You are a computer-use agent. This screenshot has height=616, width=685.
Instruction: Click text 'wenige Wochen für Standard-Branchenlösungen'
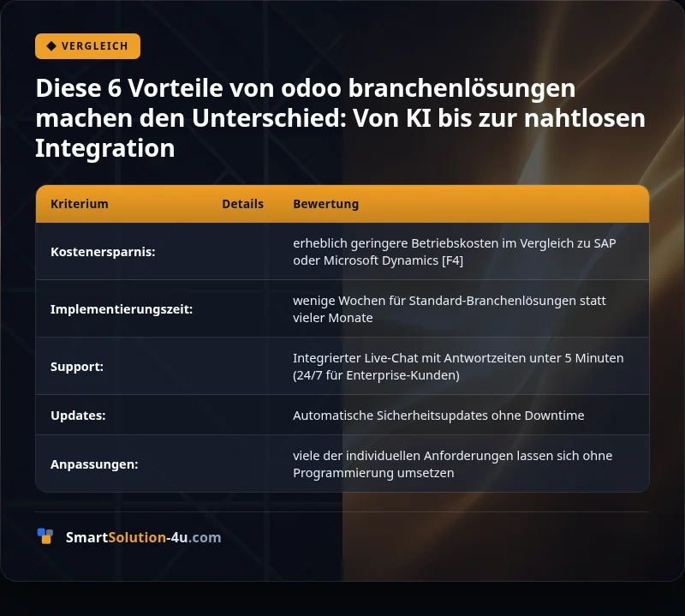click(x=449, y=309)
